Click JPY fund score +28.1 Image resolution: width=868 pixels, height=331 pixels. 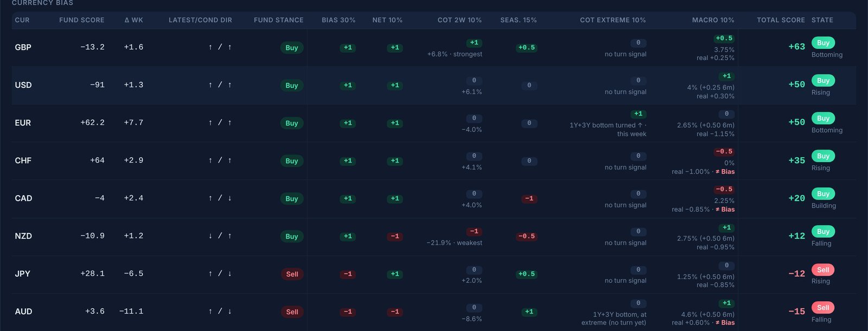coord(92,274)
